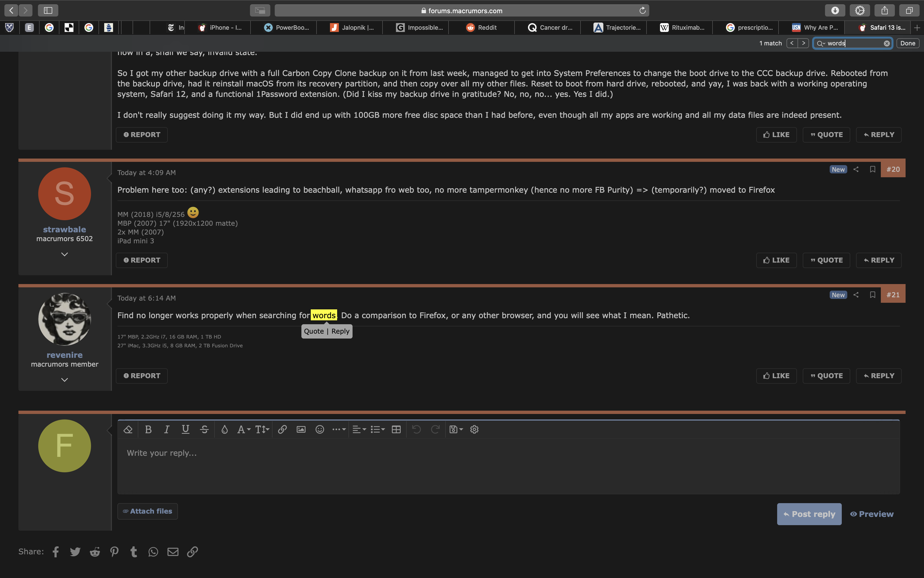
Task: Quote post #20 by strawbale
Action: 826,260
